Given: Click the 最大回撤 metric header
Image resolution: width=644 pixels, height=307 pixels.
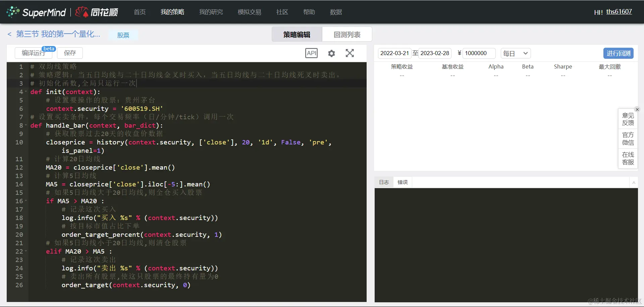Looking at the screenshot, I should [610, 67].
